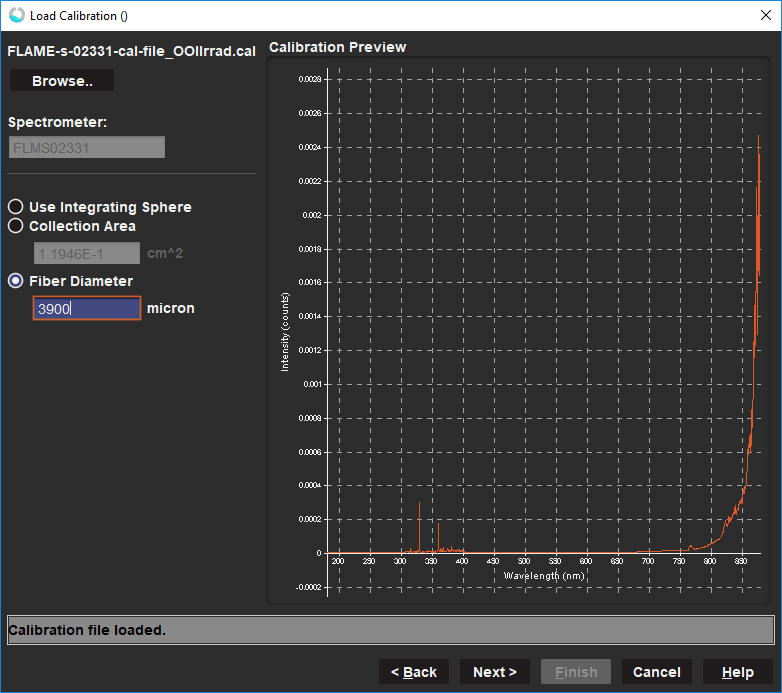Screen dimensions: 782x693
Task: Cancel the Load Calibration wizard
Action: coord(656,672)
